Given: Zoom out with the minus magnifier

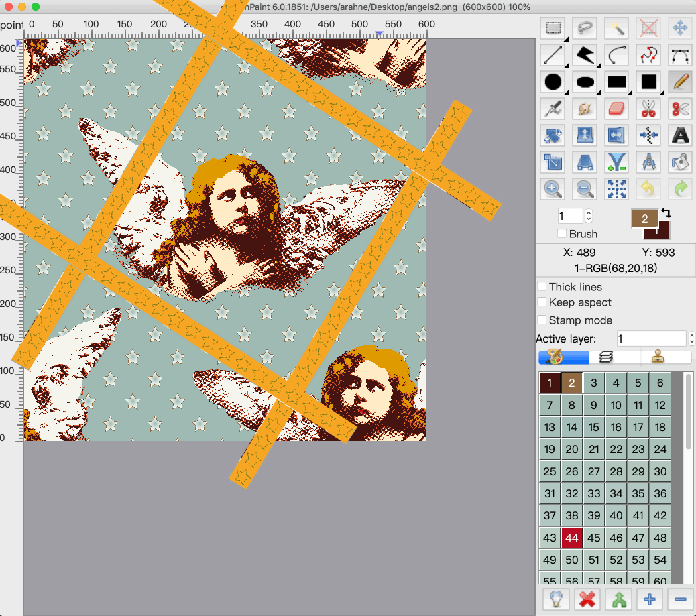Looking at the screenshot, I should click(585, 189).
